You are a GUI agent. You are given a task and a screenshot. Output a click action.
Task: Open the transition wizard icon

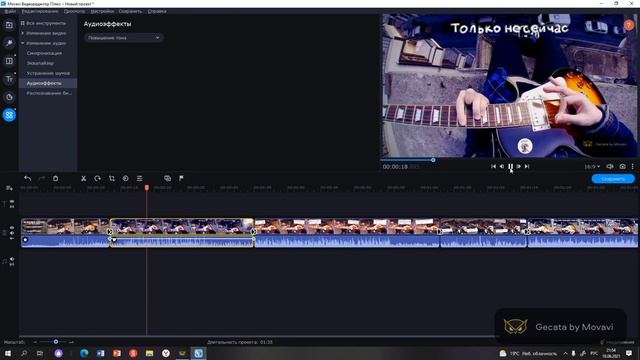point(167,178)
